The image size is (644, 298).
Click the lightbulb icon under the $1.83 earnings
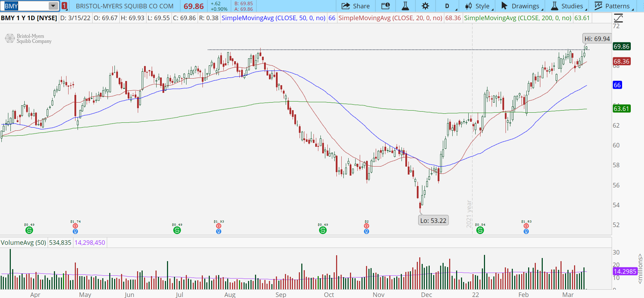(x=526, y=232)
